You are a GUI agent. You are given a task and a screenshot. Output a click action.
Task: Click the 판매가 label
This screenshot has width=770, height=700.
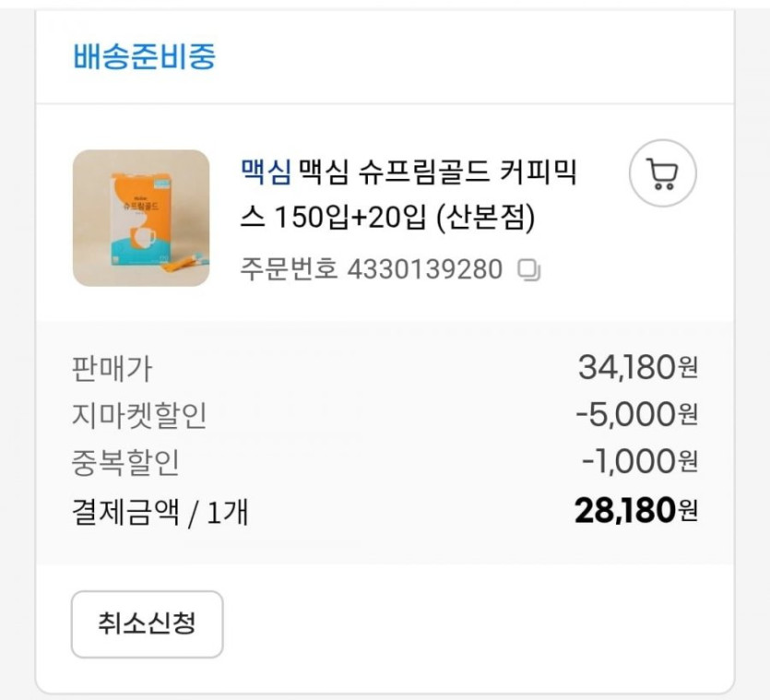111,369
